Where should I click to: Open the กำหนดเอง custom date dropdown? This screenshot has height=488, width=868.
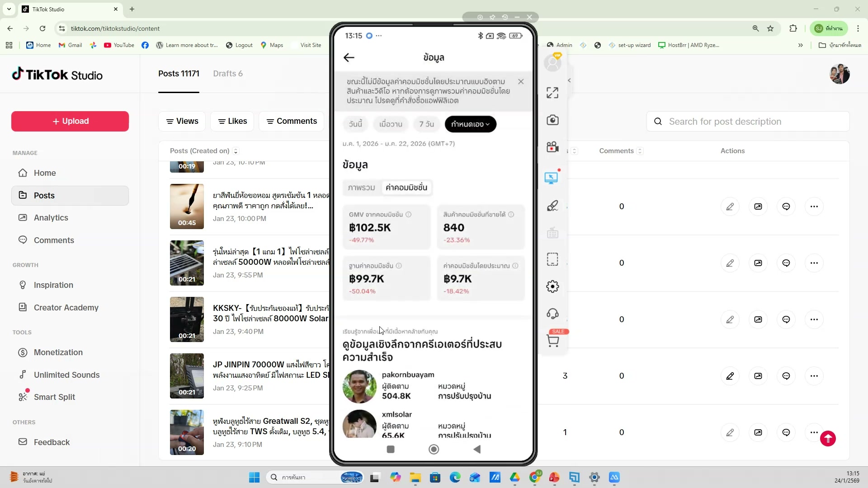(x=470, y=124)
